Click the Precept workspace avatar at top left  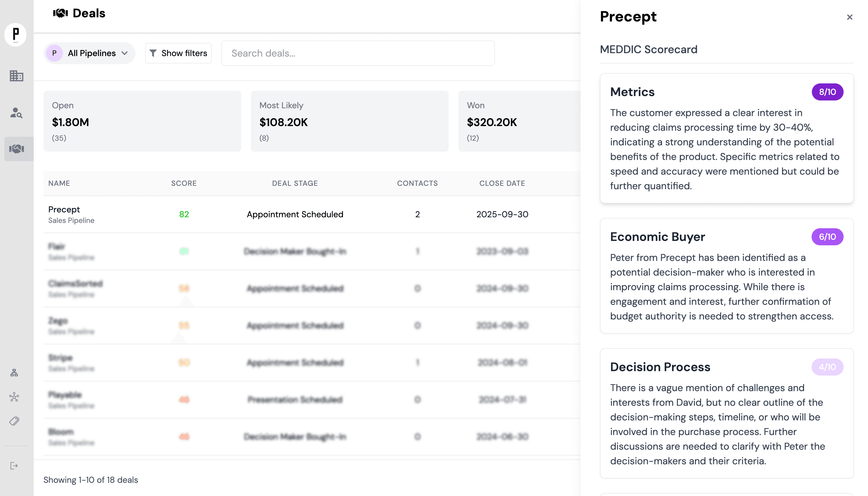click(x=15, y=34)
